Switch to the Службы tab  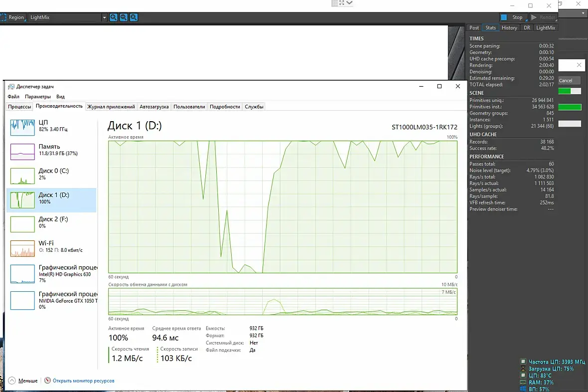(254, 107)
